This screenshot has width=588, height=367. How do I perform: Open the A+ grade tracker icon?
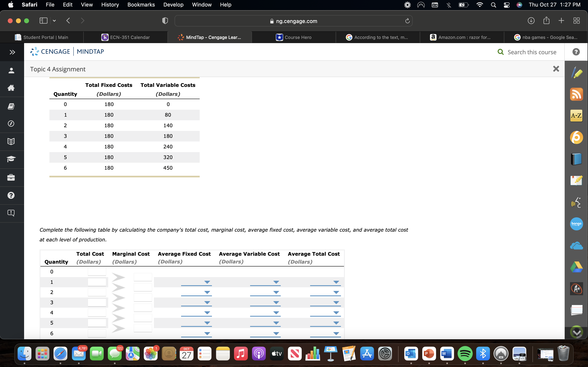coord(577,289)
